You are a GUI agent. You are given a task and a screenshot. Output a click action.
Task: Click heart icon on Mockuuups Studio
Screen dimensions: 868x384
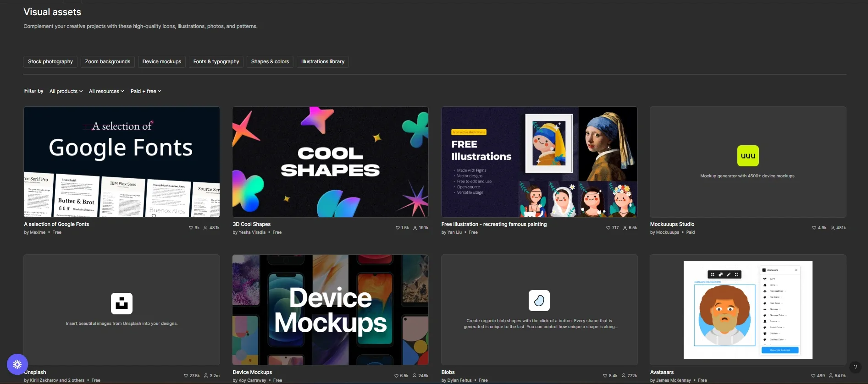click(x=814, y=228)
